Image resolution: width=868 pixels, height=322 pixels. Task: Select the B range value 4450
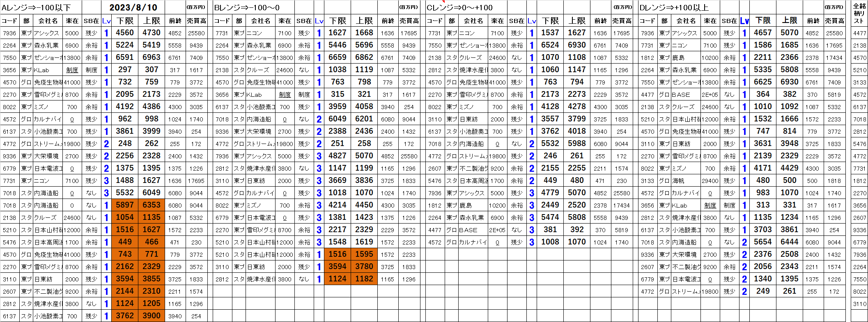click(364, 205)
